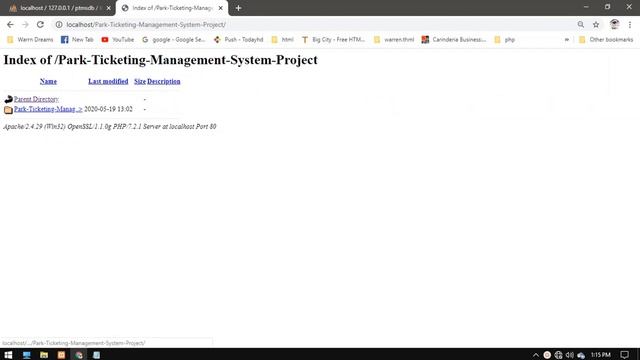The image size is (640, 360).
Task: Open the notepad-style taskbar icon
Action: (x=96, y=355)
